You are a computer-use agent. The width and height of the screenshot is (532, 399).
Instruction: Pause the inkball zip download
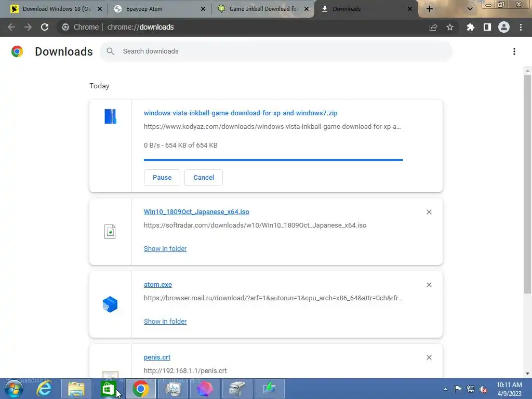click(162, 178)
